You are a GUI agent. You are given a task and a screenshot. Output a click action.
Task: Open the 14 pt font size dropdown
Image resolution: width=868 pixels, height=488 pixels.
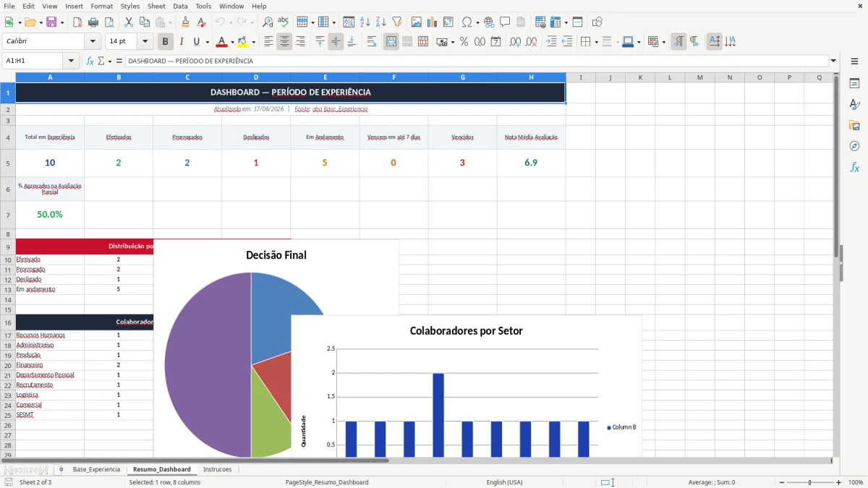coord(145,41)
